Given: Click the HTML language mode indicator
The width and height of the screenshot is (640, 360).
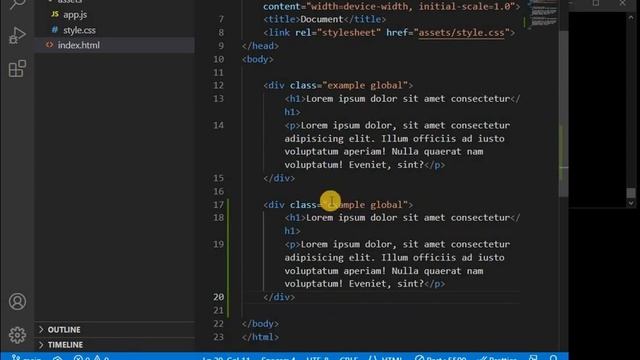Looking at the screenshot, I should [386, 358].
